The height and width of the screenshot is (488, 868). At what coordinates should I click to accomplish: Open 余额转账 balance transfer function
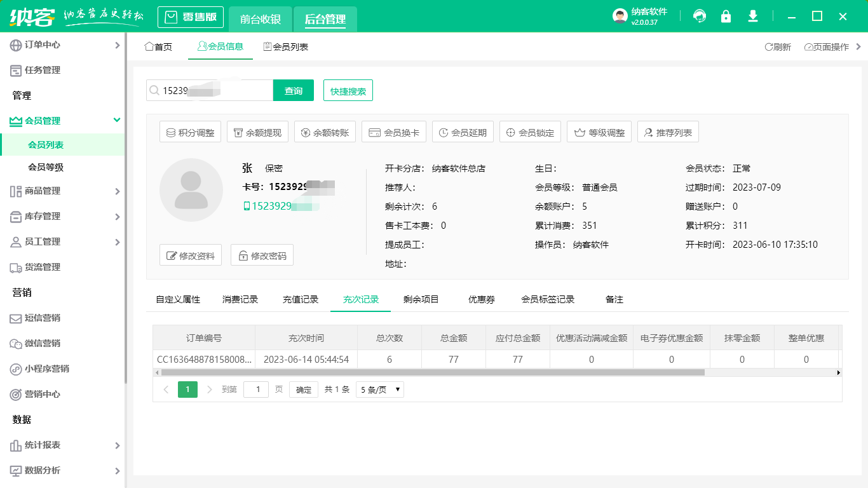click(x=325, y=132)
